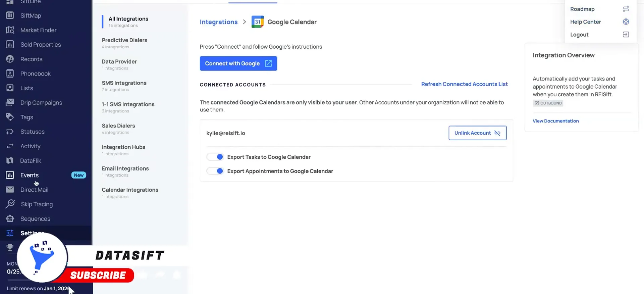
Task: Open Sales Dialers category
Action: [x=118, y=129]
